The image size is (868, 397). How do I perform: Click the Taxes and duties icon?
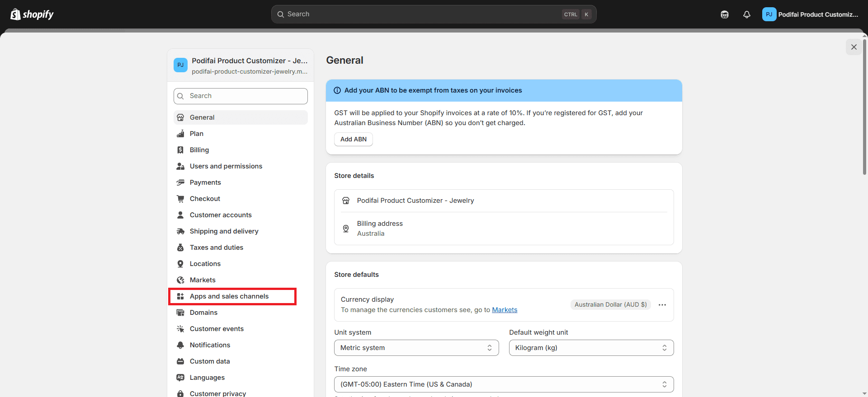180,248
